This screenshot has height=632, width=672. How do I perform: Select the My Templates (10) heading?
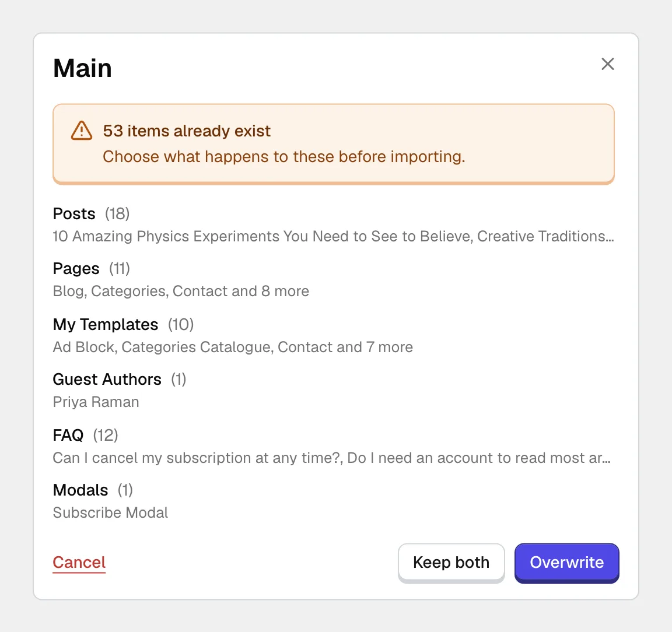tap(124, 324)
